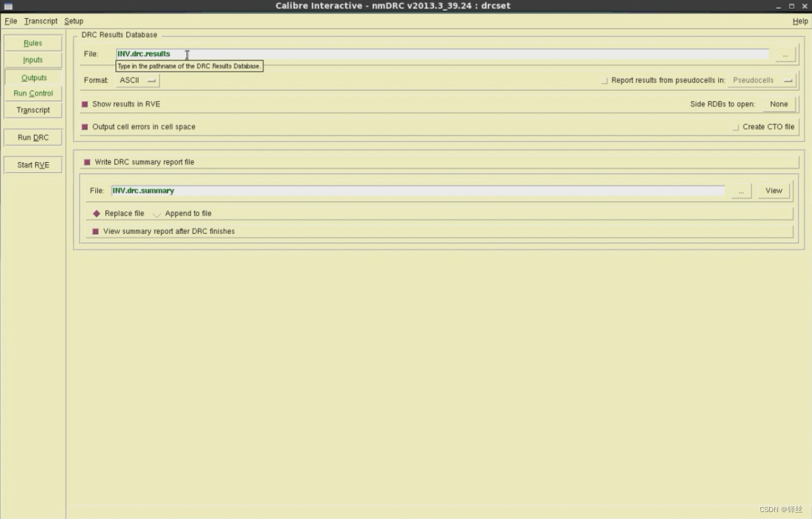Enable Create CTO file
The width and height of the screenshot is (812, 519).
(736, 127)
